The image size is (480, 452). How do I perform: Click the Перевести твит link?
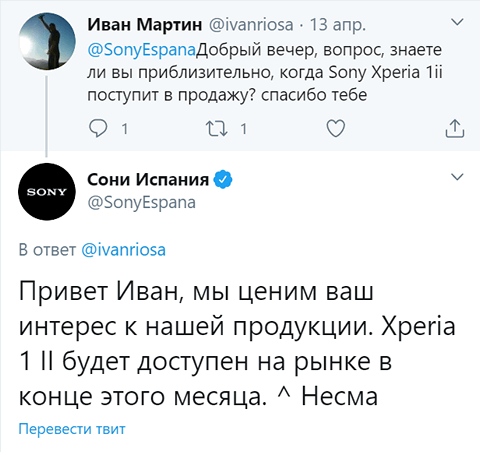[x=72, y=429]
